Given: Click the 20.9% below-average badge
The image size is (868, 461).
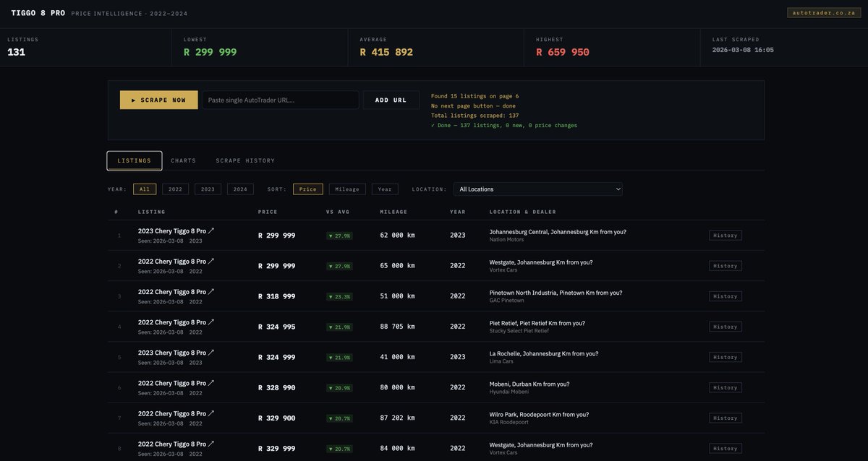Looking at the screenshot, I should point(339,388).
